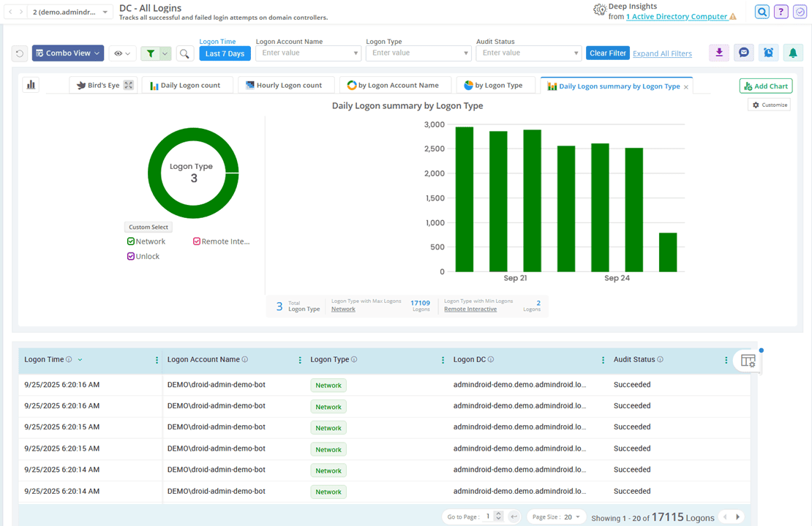
Task: Uncheck the Network legend checkbox
Action: (x=130, y=241)
